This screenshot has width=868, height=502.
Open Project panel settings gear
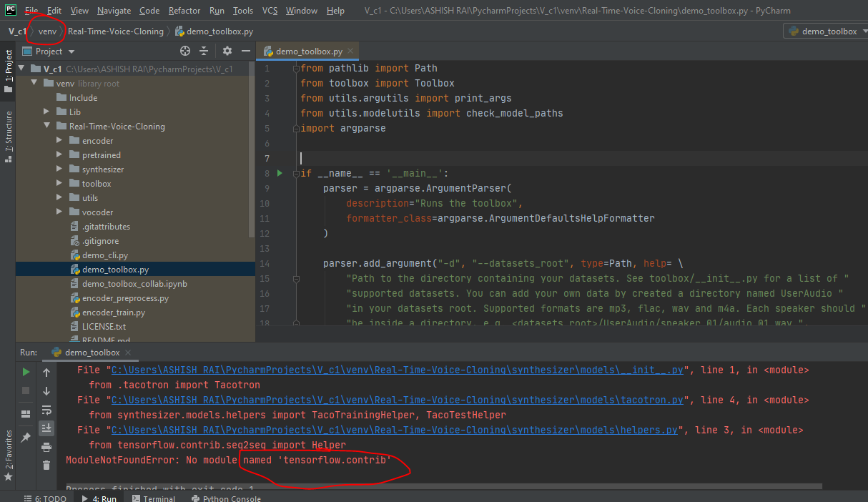(x=227, y=51)
